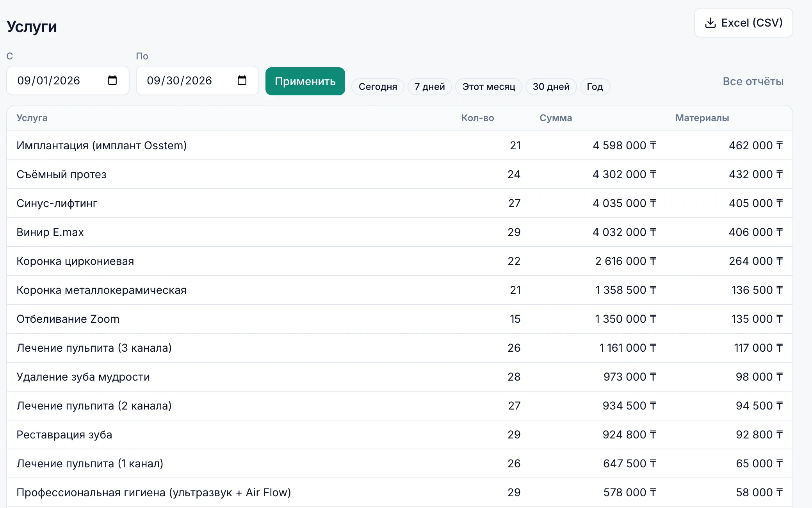Click Коронка металлокерамическая in the table
The width and height of the screenshot is (812, 508).
[101, 290]
